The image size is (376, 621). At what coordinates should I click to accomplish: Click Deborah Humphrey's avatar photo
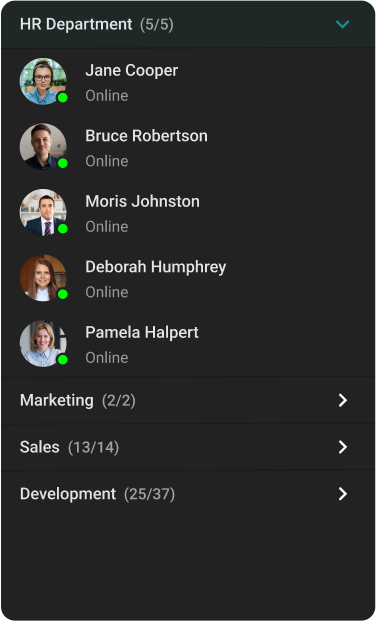point(43,278)
